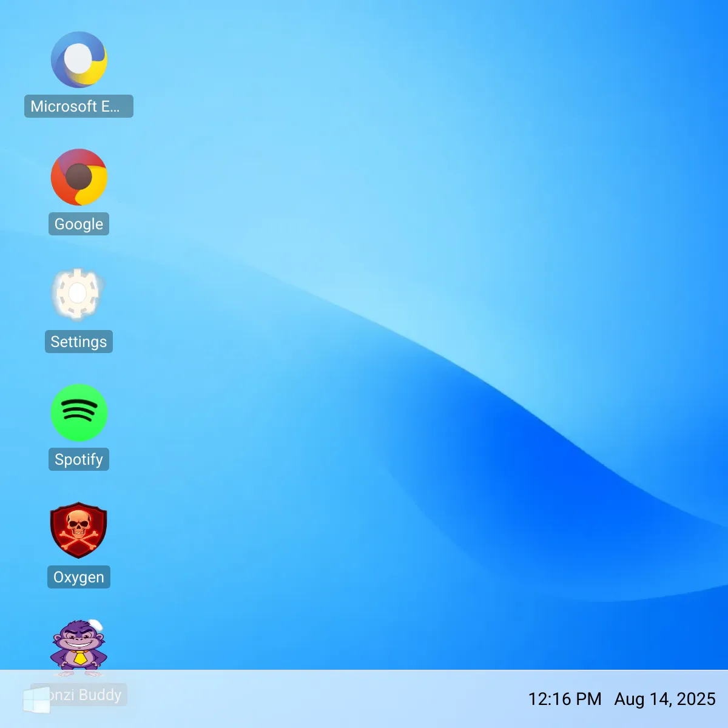Launch the Google Chrome desktop icon
The width and height of the screenshot is (728, 728).
point(79,177)
